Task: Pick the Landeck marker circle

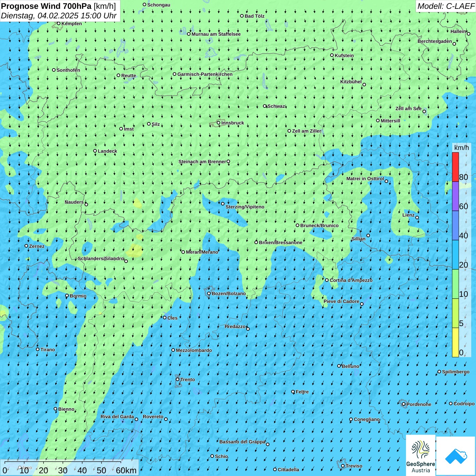Action: click(x=95, y=151)
